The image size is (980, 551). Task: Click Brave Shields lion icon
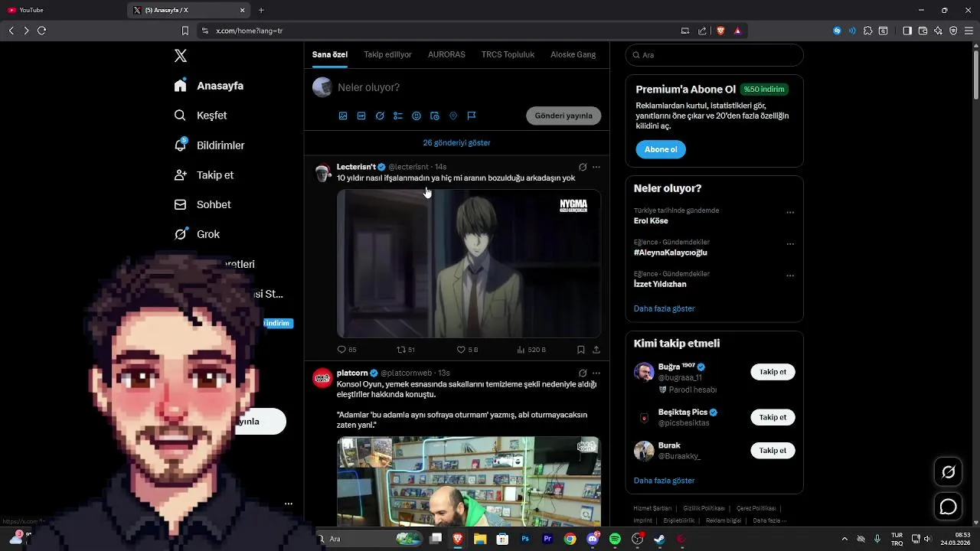[x=720, y=31]
